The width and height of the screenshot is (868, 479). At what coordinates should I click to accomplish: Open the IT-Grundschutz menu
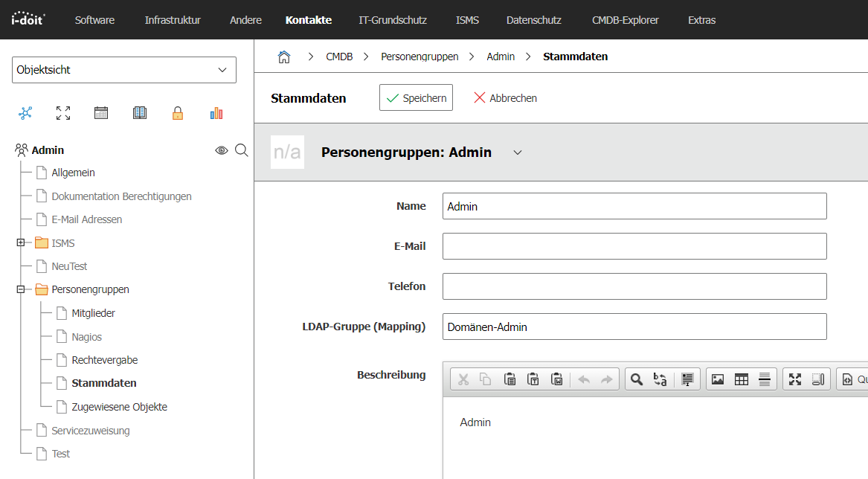coord(393,20)
